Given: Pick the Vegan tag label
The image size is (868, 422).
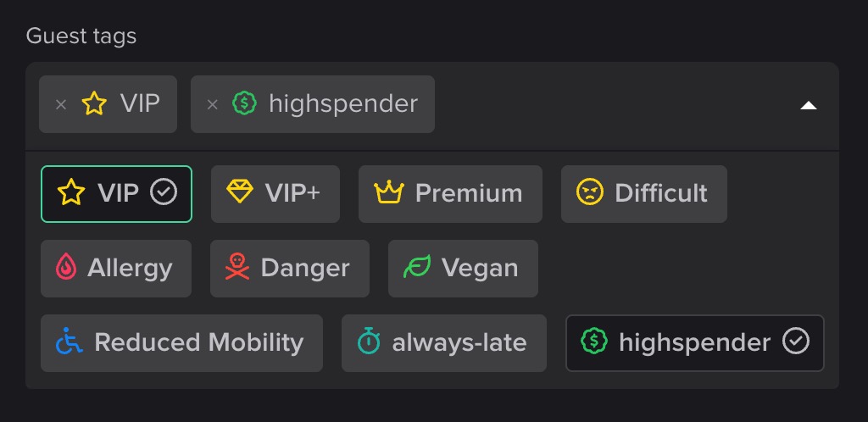Looking at the screenshot, I should pyautogui.click(x=480, y=268).
